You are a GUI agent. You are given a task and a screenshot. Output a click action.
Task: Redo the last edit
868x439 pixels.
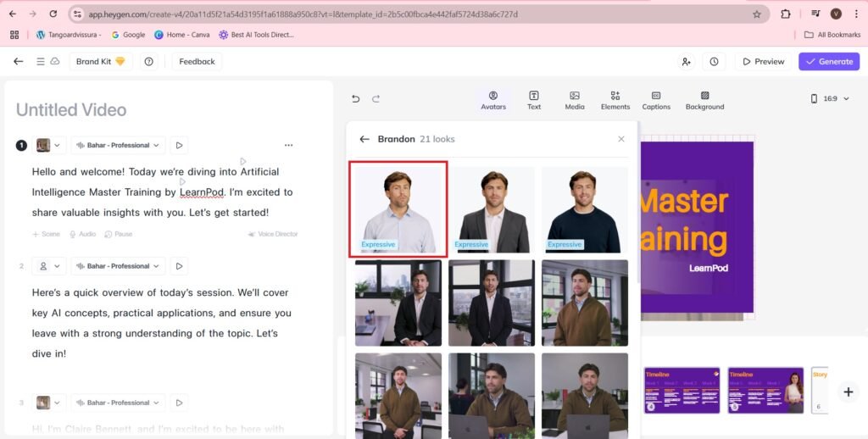376,98
